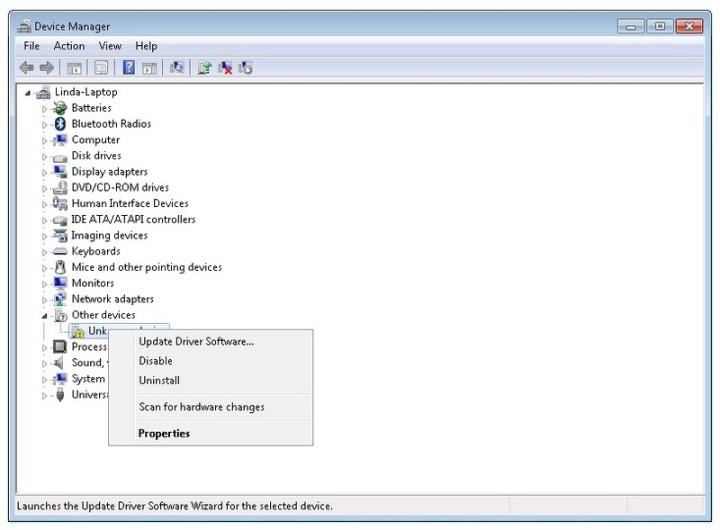Viewport: 720px width, 530px height.
Task: Open the View menu
Action: pos(110,46)
